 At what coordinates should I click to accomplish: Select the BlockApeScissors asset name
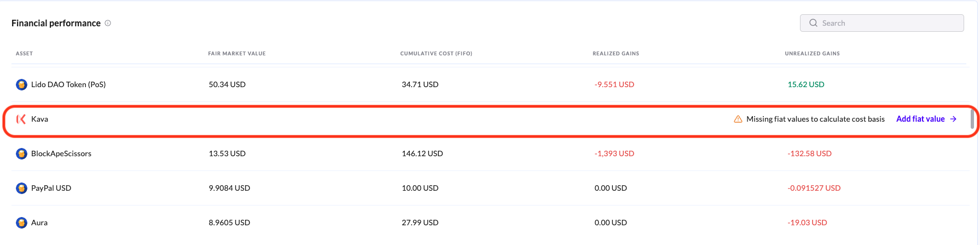61,153
